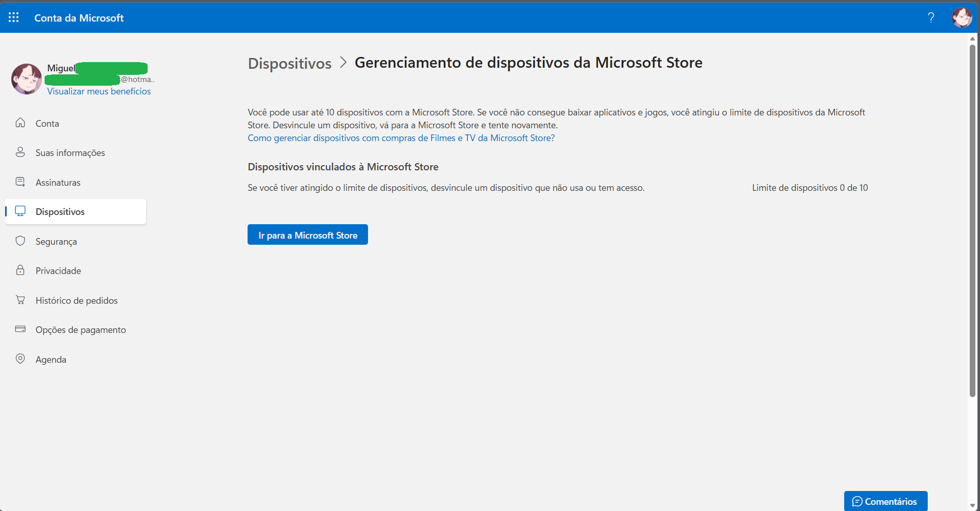Click the Comentários chat bubble icon
This screenshot has height=511, width=980.
tap(857, 502)
